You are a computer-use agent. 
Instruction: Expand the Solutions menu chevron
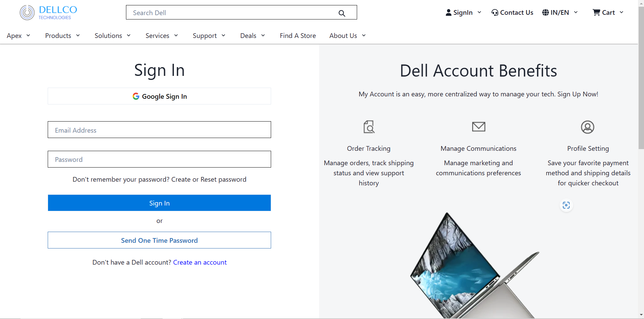pyautogui.click(x=129, y=35)
